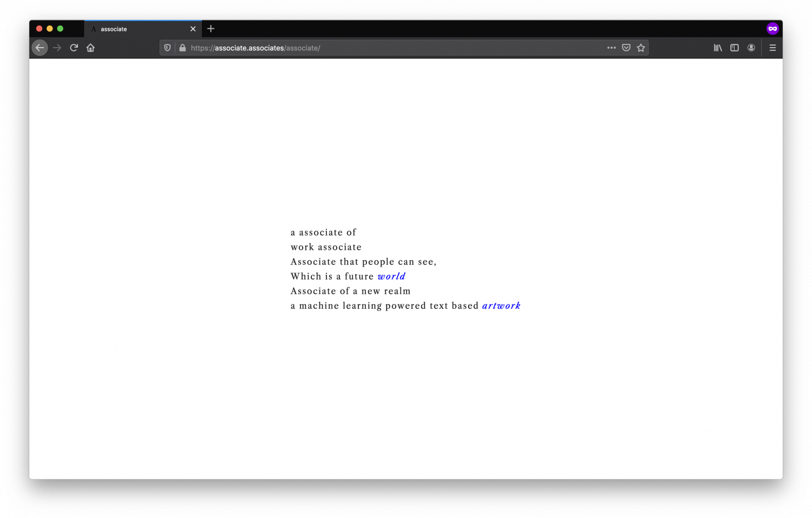Click the green fullscreen window button

pyautogui.click(x=60, y=29)
